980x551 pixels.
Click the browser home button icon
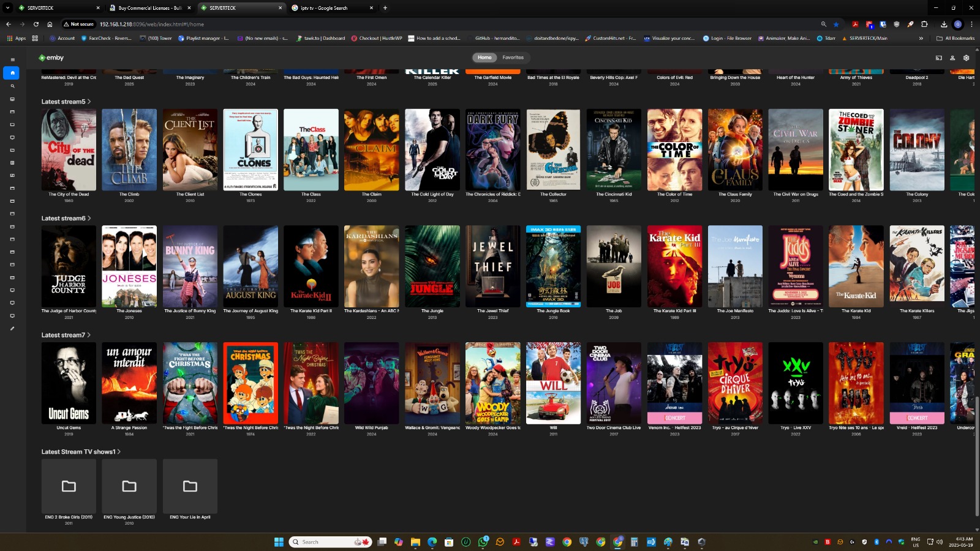[x=50, y=24]
